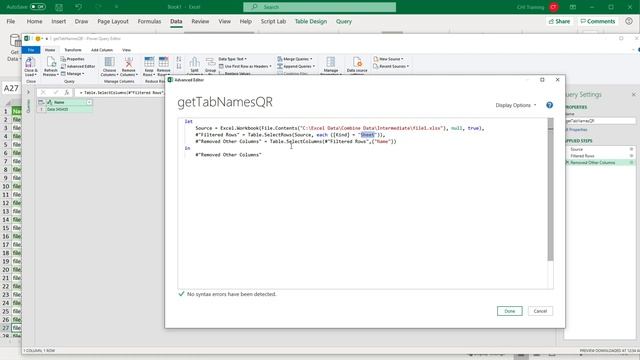This screenshot has width=640, height=360.
Task: Click the query Name field in Query Settings
Action: click(600, 121)
